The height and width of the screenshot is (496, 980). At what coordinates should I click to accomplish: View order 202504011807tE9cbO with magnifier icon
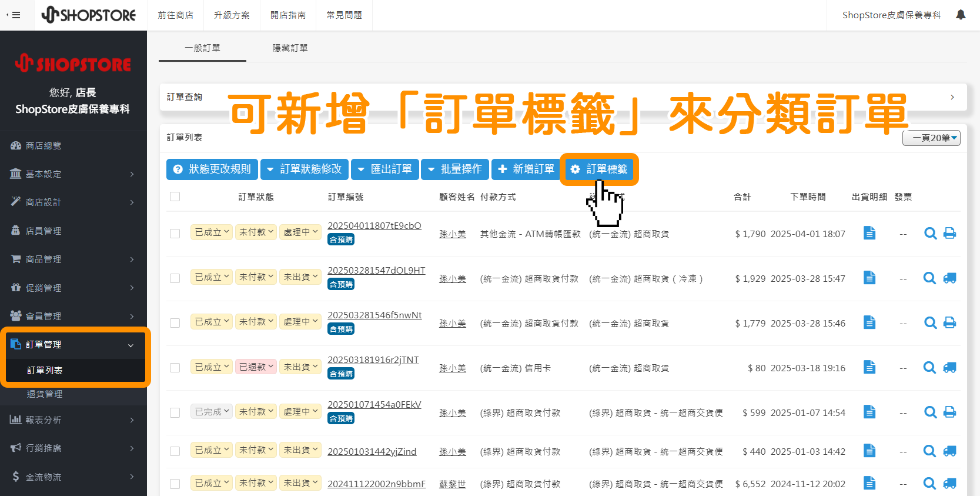[930, 234]
